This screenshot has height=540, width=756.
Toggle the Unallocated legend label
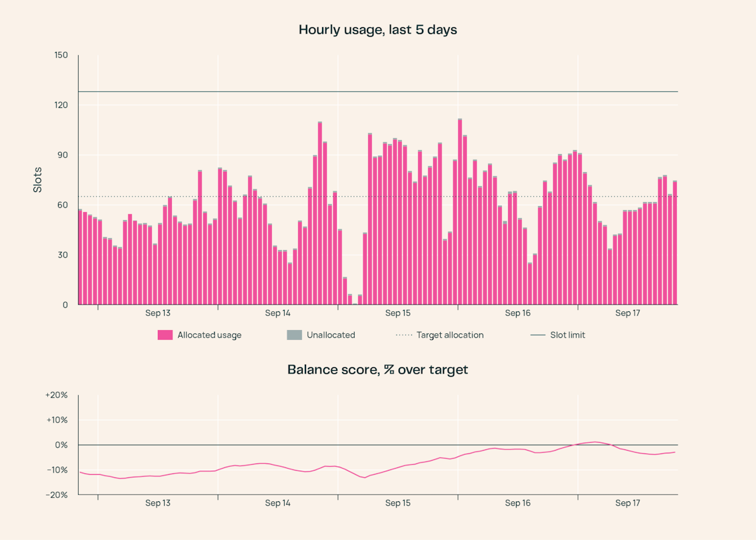[x=331, y=335]
